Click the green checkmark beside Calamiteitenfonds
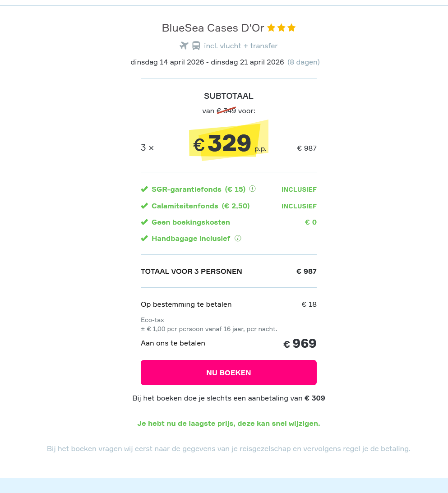The width and height of the screenshot is (448, 493). tap(144, 206)
